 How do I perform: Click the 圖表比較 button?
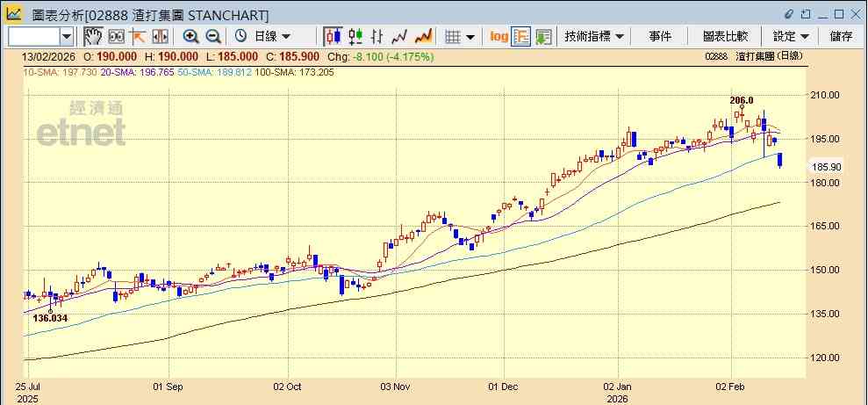(x=725, y=37)
